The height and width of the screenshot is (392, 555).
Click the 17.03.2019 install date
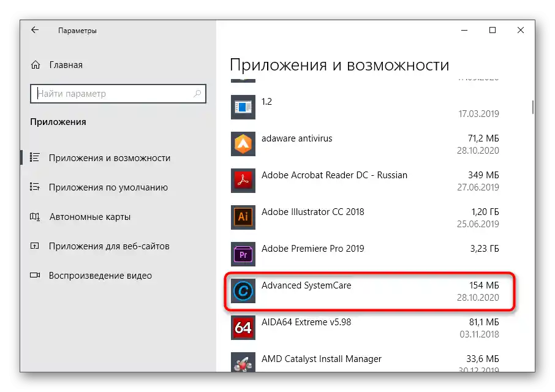pyautogui.click(x=479, y=114)
